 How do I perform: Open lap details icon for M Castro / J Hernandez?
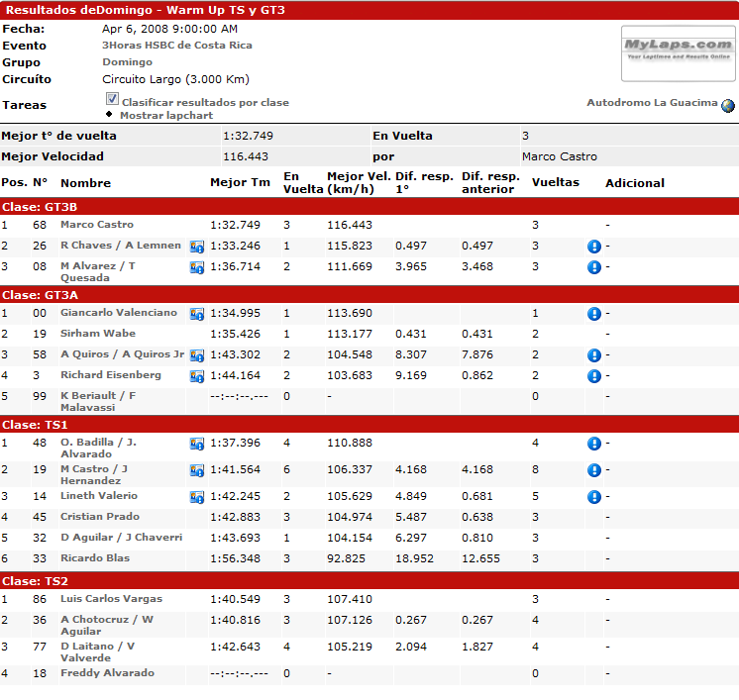coord(197,470)
